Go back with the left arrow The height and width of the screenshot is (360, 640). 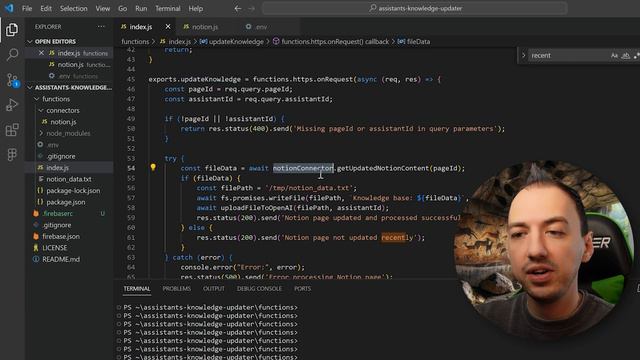point(238,8)
